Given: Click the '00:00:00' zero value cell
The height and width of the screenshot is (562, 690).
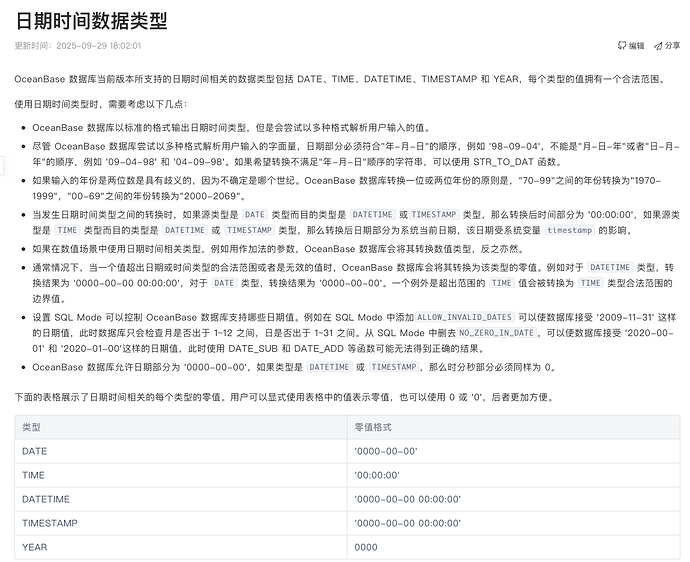Looking at the screenshot, I should [377, 475].
